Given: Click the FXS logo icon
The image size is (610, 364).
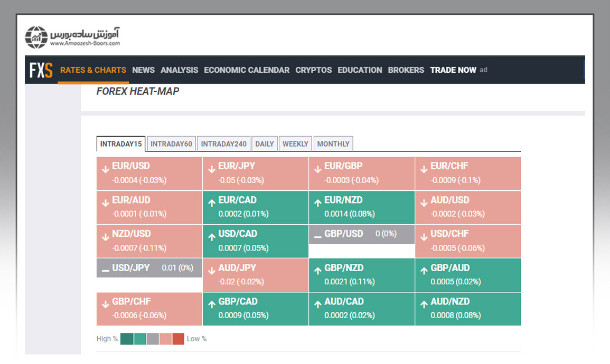Looking at the screenshot, I should click(41, 70).
